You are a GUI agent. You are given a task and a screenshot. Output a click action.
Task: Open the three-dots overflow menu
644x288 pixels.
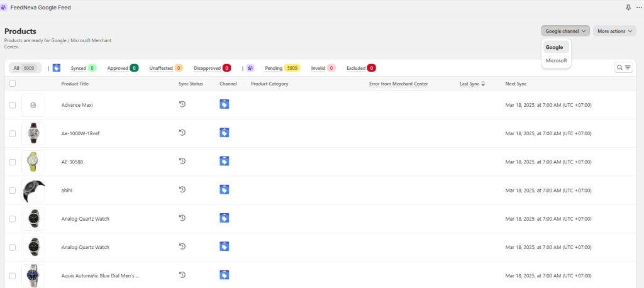(639, 8)
